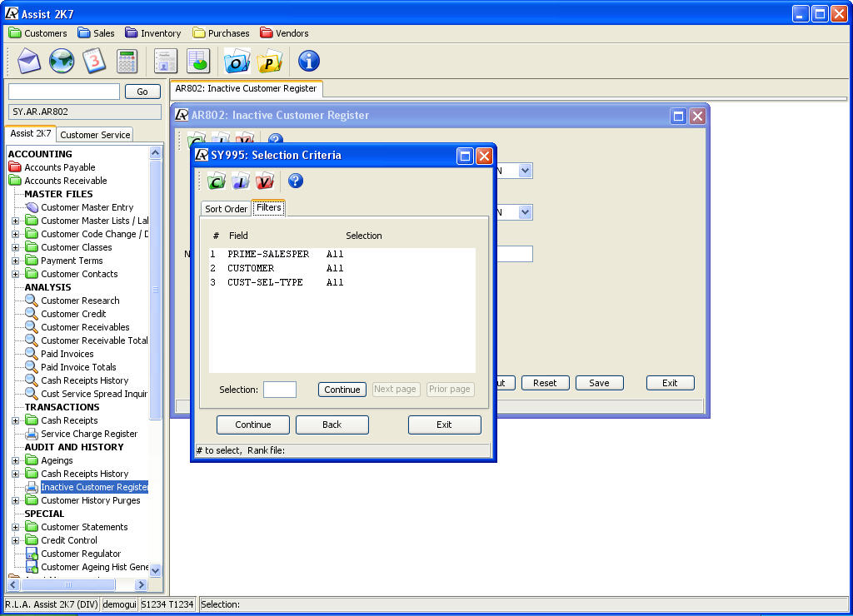The height and width of the screenshot is (616, 853).
Task: Expand the Customer Classes tree node
Action: click(16, 247)
